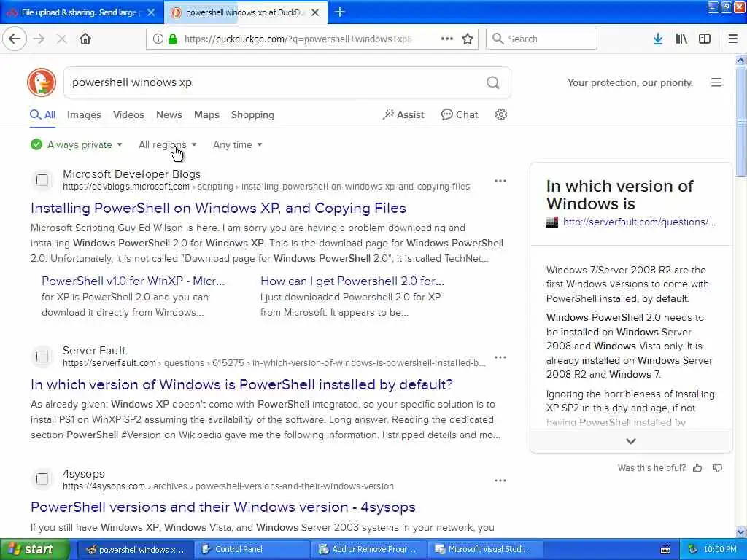Viewport: 747px width, 560px height.
Task: Click the browser address bar URL
Action: tap(298, 39)
